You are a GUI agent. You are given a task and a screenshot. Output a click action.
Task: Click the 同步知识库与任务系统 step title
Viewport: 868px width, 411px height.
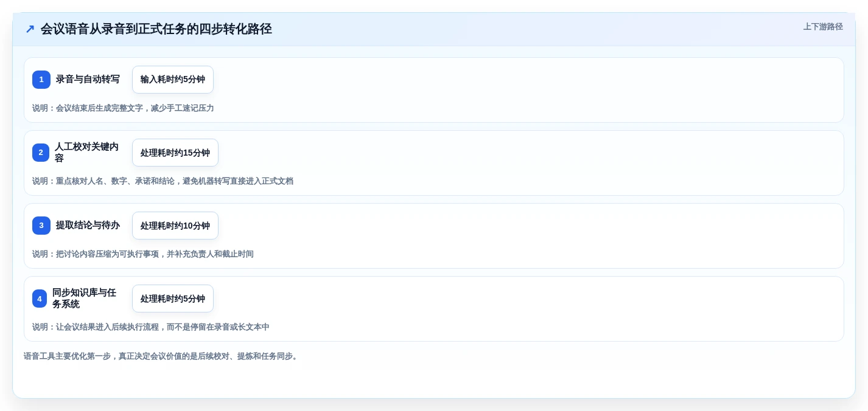(x=85, y=299)
